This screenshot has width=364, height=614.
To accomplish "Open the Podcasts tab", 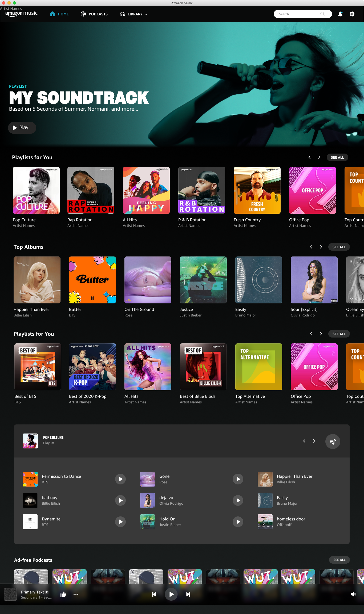I will coord(94,14).
